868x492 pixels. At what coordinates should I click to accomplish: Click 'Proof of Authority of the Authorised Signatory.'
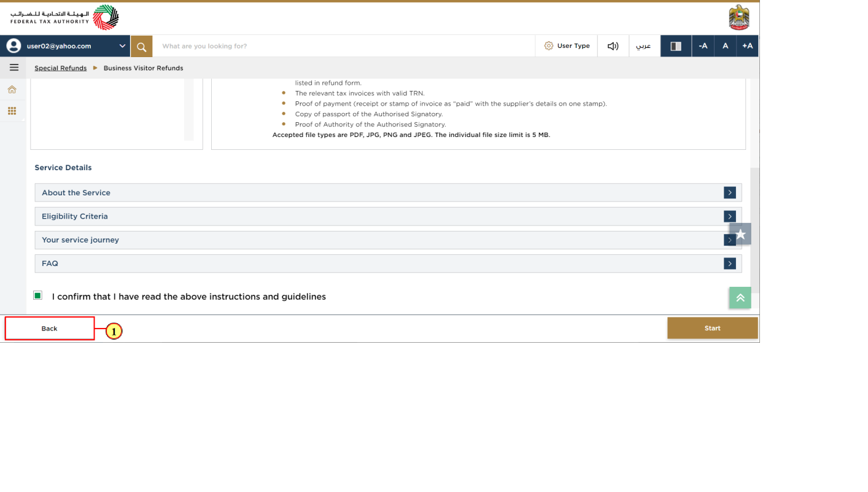click(x=371, y=125)
